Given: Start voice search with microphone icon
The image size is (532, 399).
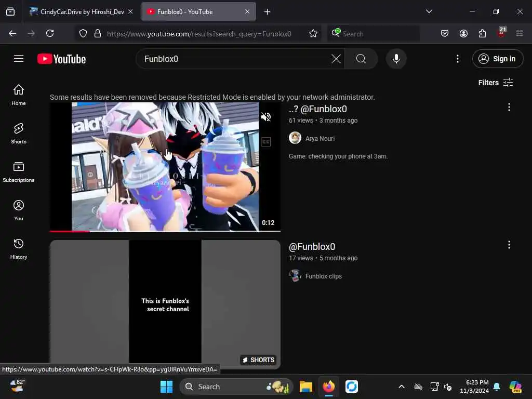Looking at the screenshot, I should 396,59.
